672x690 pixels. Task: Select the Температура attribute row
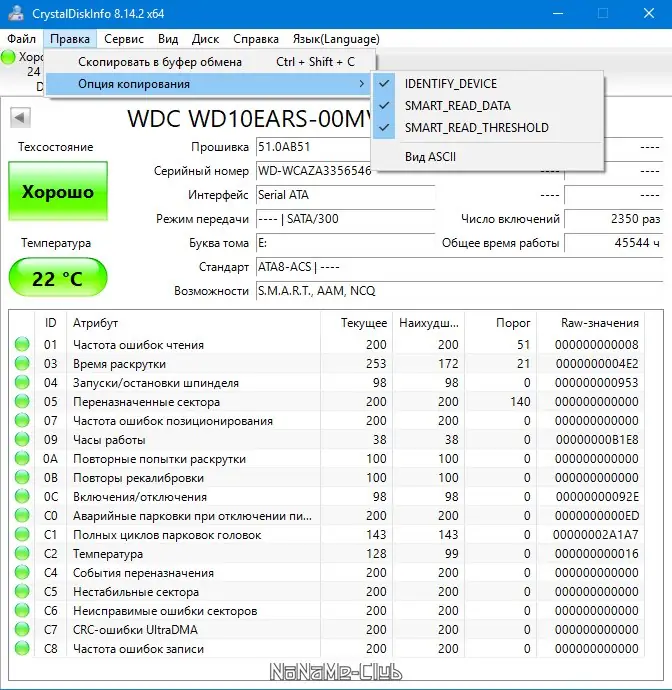[x=327, y=554]
